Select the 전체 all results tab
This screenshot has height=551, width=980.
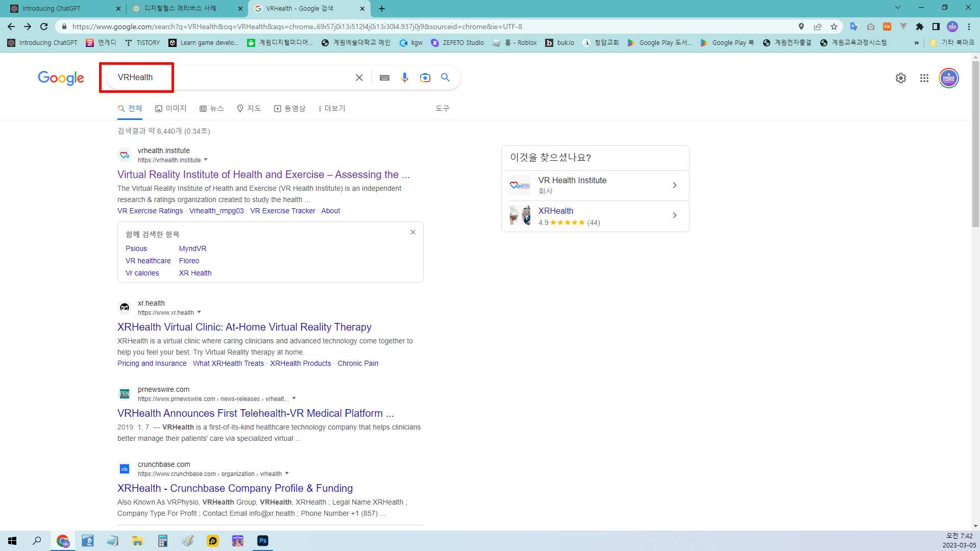coord(130,108)
